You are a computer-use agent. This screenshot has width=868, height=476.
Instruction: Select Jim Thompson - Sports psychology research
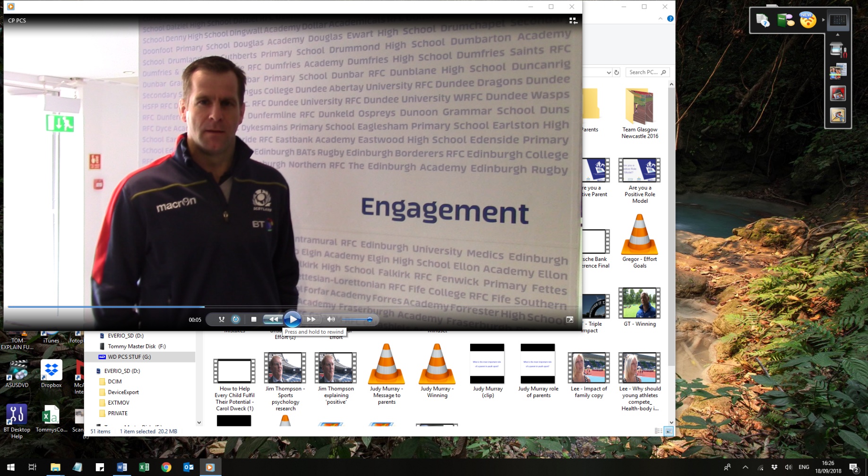(x=285, y=382)
